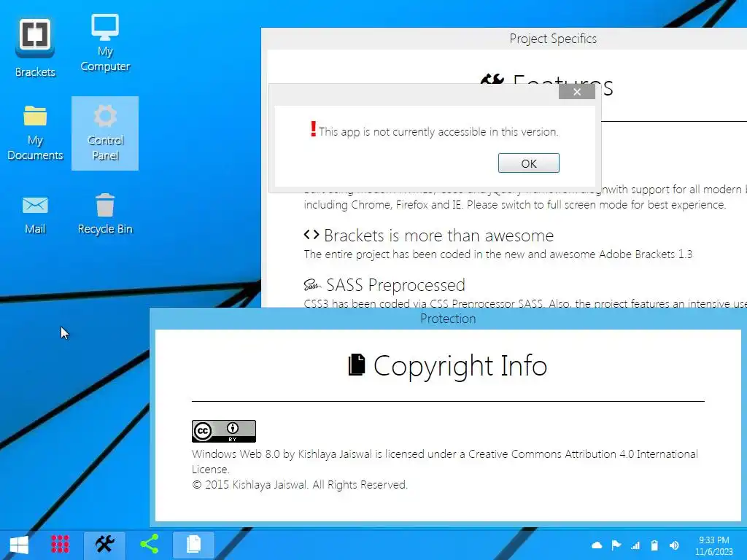Click the 'Adobe Brackets 1.3' description line

(x=498, y=254)
